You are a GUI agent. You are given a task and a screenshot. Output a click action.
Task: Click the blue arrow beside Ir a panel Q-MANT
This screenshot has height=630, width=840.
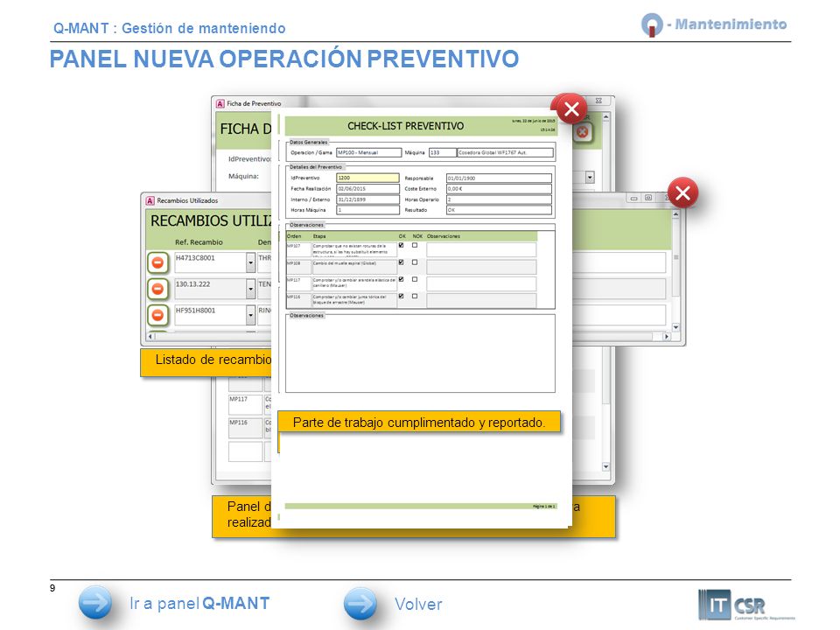tap(94, 603)
